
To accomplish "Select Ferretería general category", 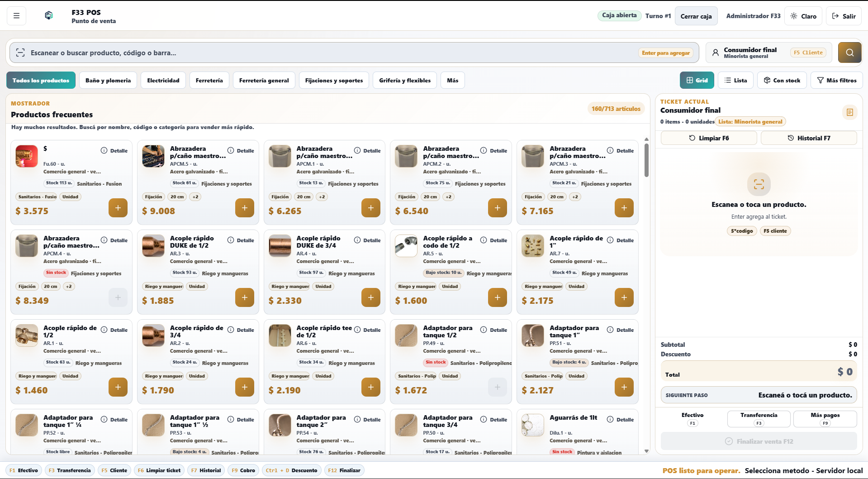I will tap(264, 80).
